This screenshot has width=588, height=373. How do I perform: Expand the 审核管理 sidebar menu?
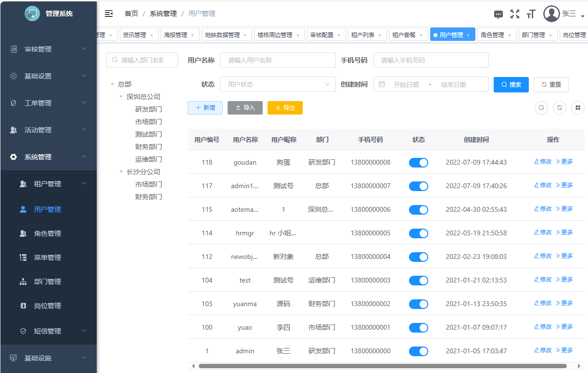coord(48,49)
